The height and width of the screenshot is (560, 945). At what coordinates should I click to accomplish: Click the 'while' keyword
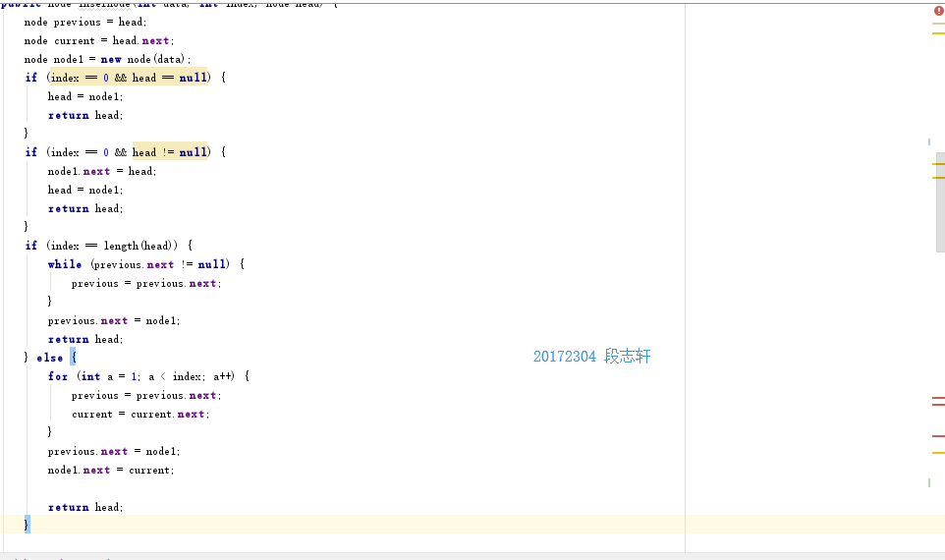point(65,264)
